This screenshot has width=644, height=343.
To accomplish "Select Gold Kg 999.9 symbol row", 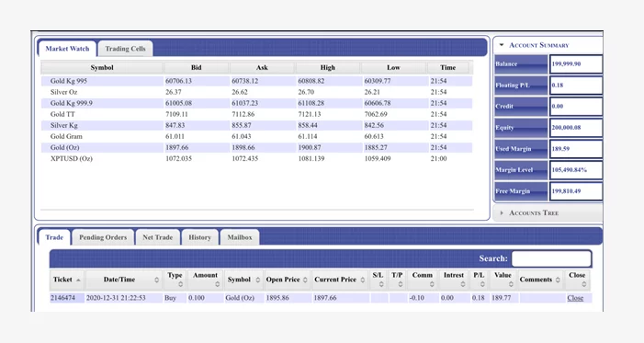I will 256,103.
